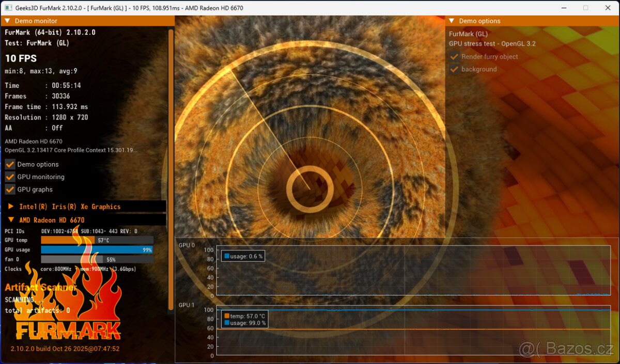
Task: Click the AA Off row
Action: [x=34, y=128]
